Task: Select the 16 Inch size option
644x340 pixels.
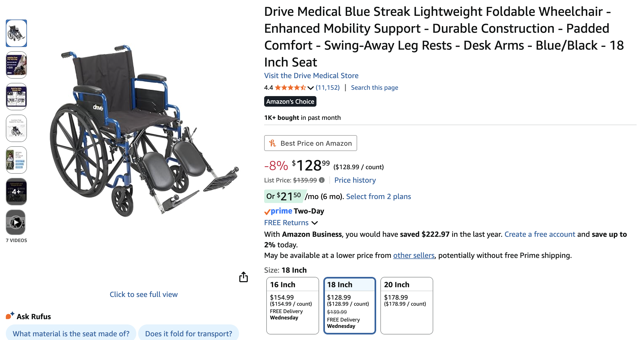Action: [x=292, y=305]
